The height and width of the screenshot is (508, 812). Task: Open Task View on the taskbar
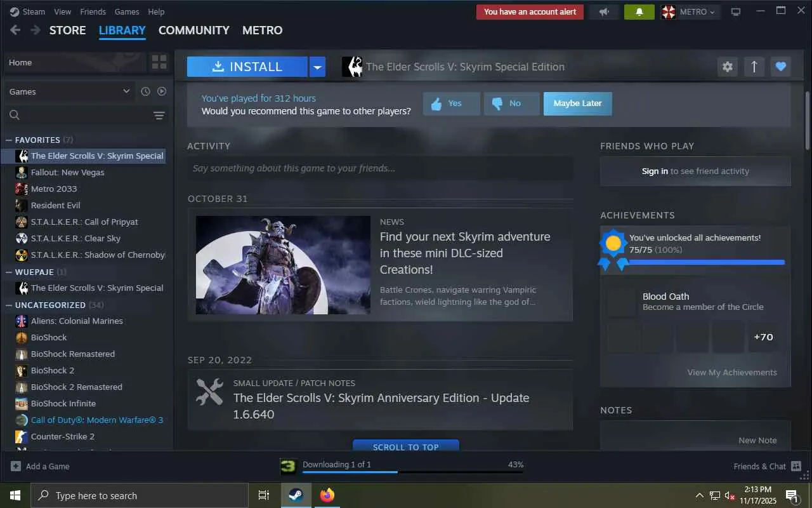point(264,495)
